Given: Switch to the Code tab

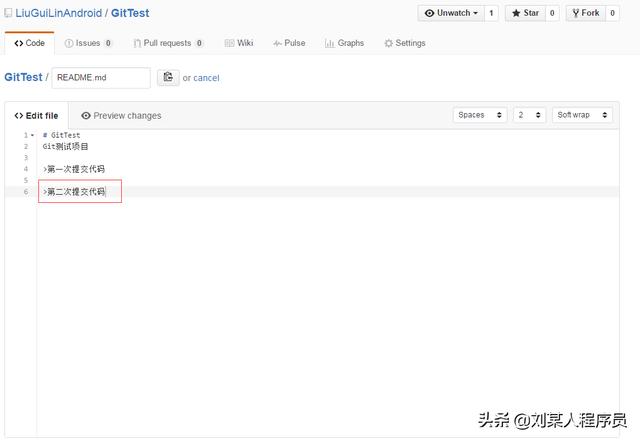Looking at the screenshot, I should click(29, 43).
